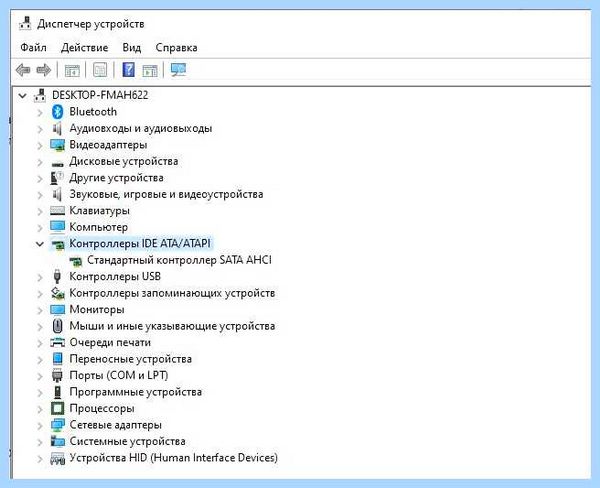The height and width of the screenshot is (488, 600).
Task: Click the SATA AHCI controller device icon
Action: 75,261
